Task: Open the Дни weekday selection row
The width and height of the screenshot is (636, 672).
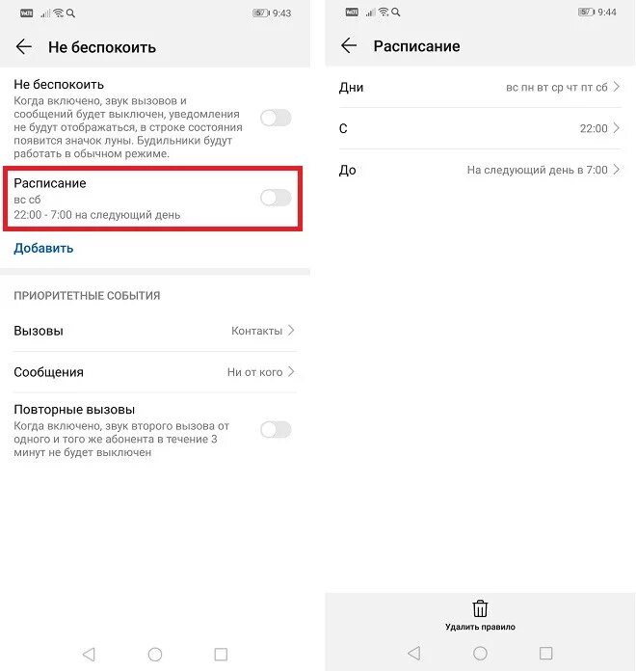Action: click(x=480, y=87)
